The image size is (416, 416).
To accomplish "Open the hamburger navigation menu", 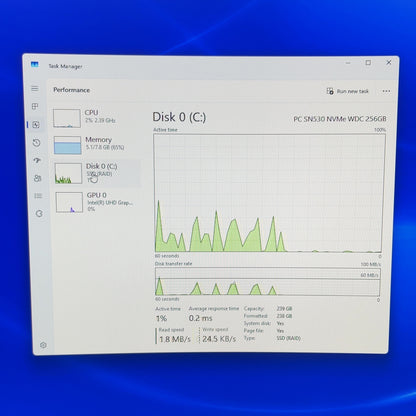I will (x=35, y=89).
